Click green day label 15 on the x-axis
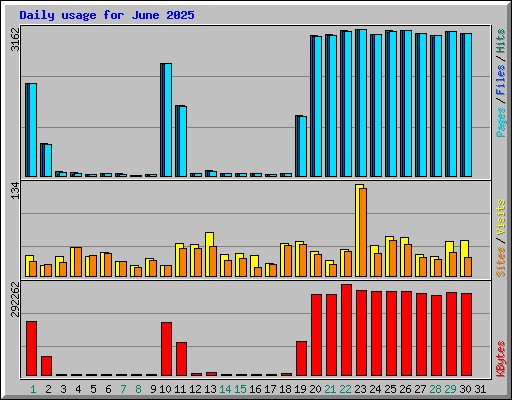512x400 pixels. click(x=240, y=389)
